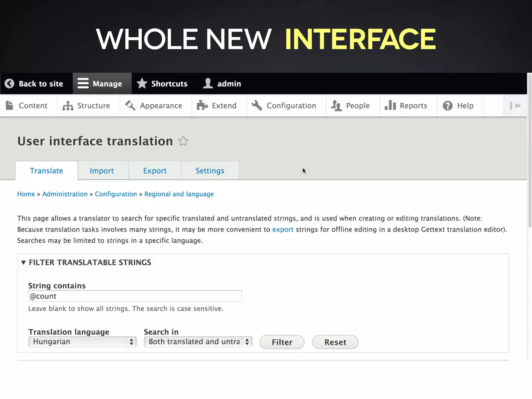The height and width of the screenshot is (399, 532).
Task: Click the People users icon
Action: [336, 106]
